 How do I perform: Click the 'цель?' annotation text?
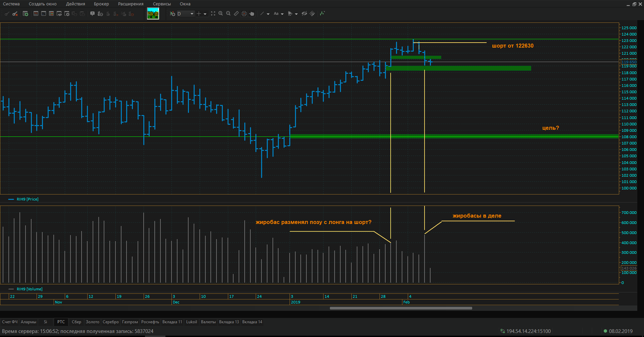point(551,128)
